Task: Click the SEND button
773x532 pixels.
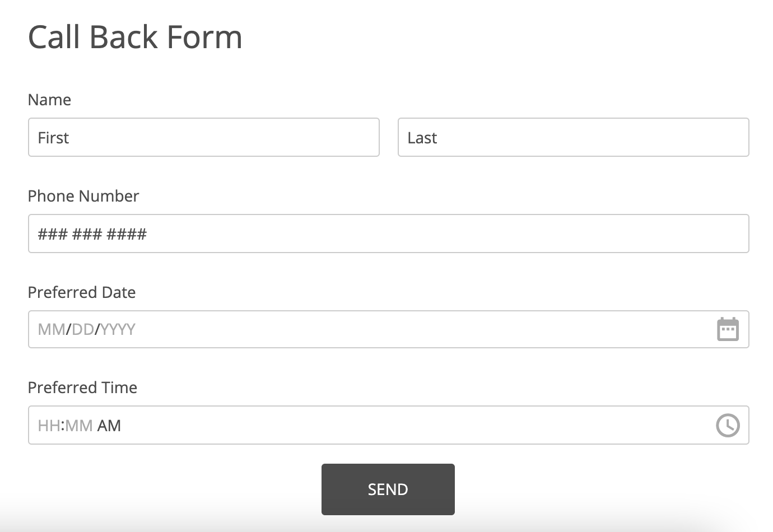Action: pos(388,489)
